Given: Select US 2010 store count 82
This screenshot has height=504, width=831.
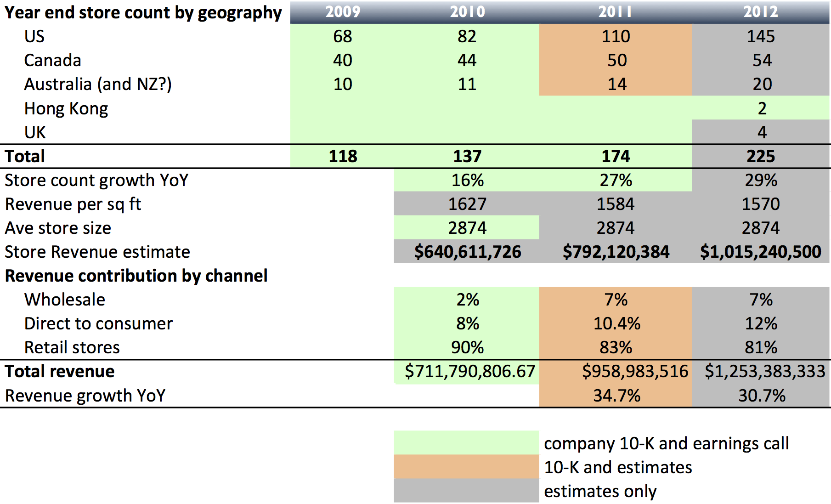Looking at the screenshot, I should (x=467, y=36).
